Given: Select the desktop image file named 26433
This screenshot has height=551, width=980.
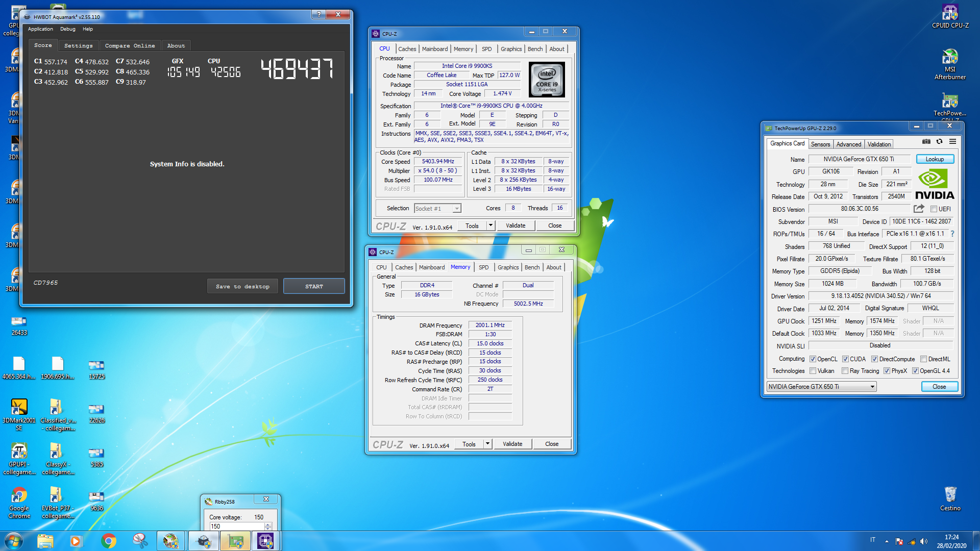Looking at the screenshot, I should pos(19,326).
